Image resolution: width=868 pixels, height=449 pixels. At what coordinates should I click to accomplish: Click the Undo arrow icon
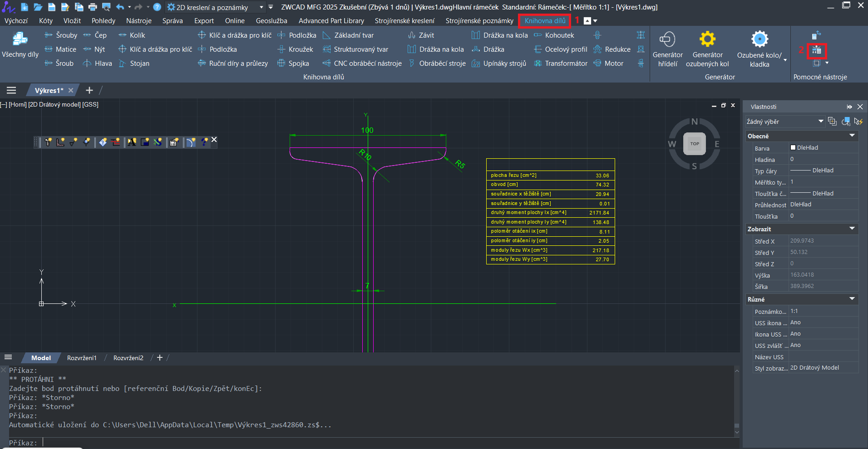(120, 7)
